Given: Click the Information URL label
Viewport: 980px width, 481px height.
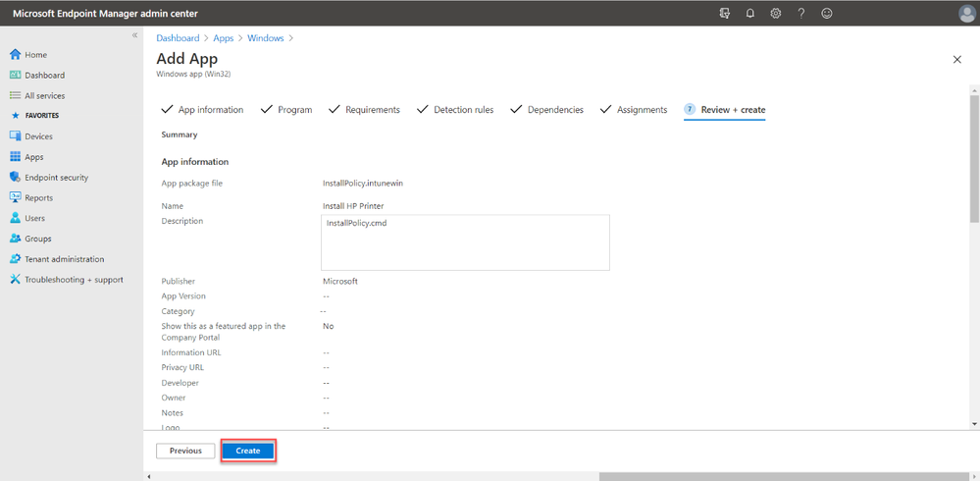Looking at the screenshot, I should pyautogui.click(x=191, y=352).
